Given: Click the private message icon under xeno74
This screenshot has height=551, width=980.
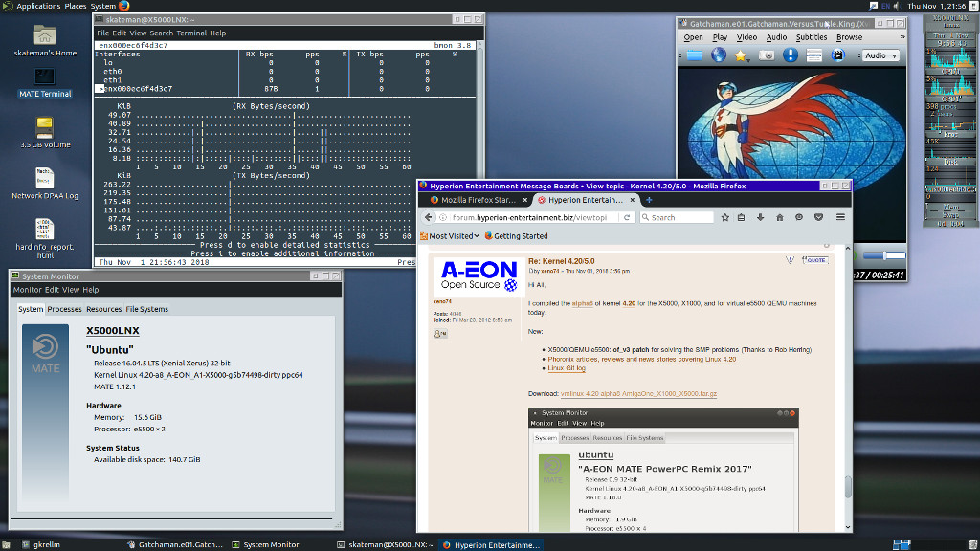Looking at the screenshot, I should [x=440, y=334].
